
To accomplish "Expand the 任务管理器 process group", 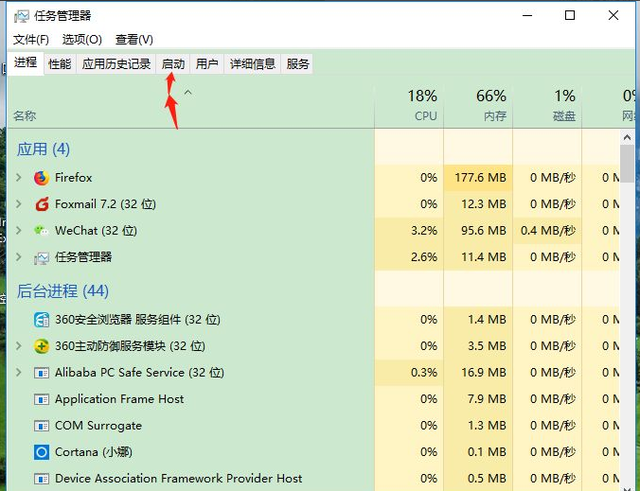I will point(19,257).
